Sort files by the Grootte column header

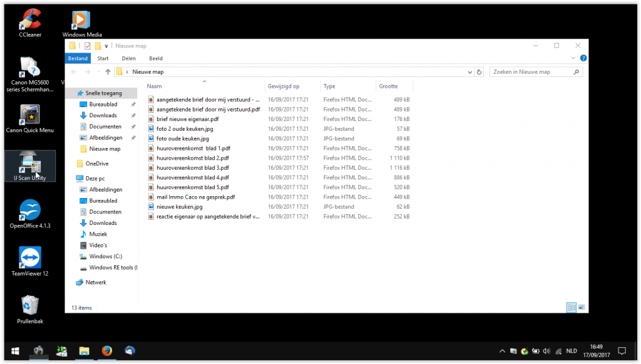tap(388, 86)
